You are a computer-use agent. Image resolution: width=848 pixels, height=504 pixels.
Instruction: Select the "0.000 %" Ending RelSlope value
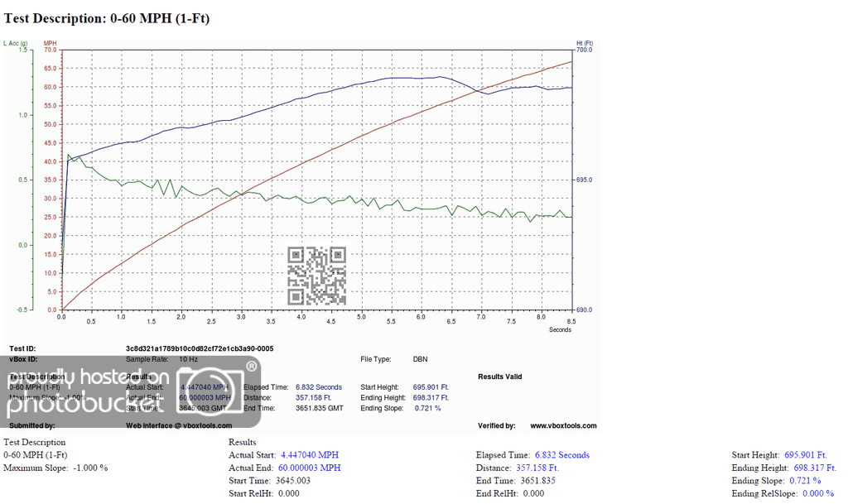[x=818, y=493]
